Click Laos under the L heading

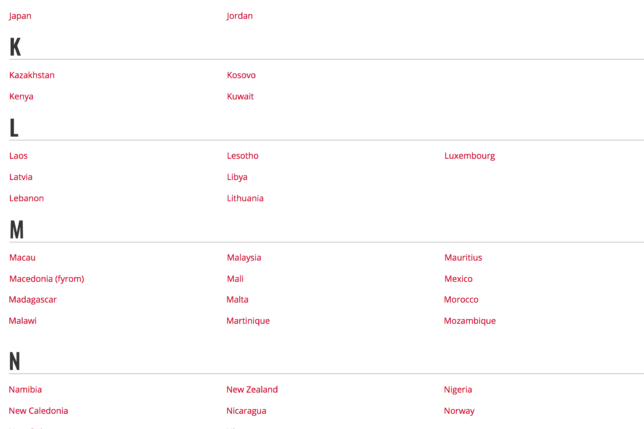coord(18,156)
